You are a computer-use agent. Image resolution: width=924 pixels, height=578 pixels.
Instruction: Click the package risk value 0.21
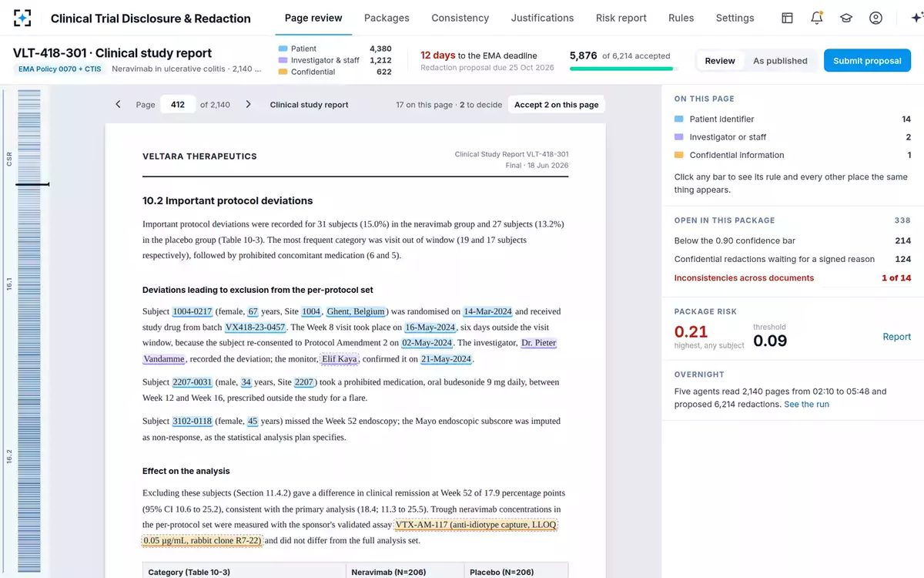click(691, 331)
